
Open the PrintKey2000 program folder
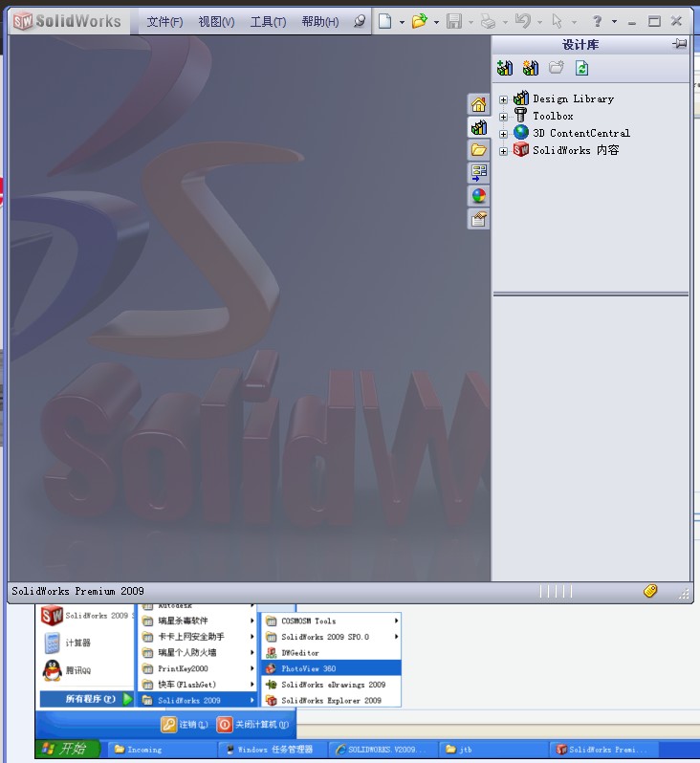[x=198, y=668]
